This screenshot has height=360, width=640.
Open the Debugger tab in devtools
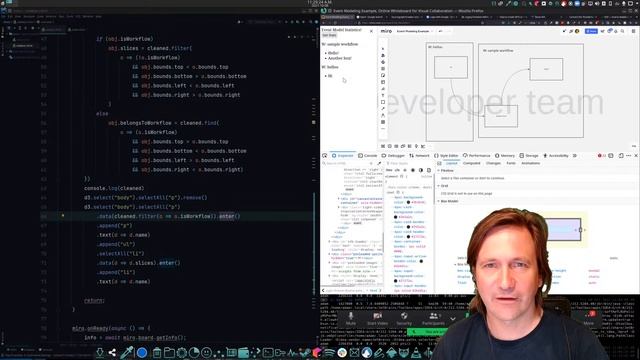tap(393, 156)
